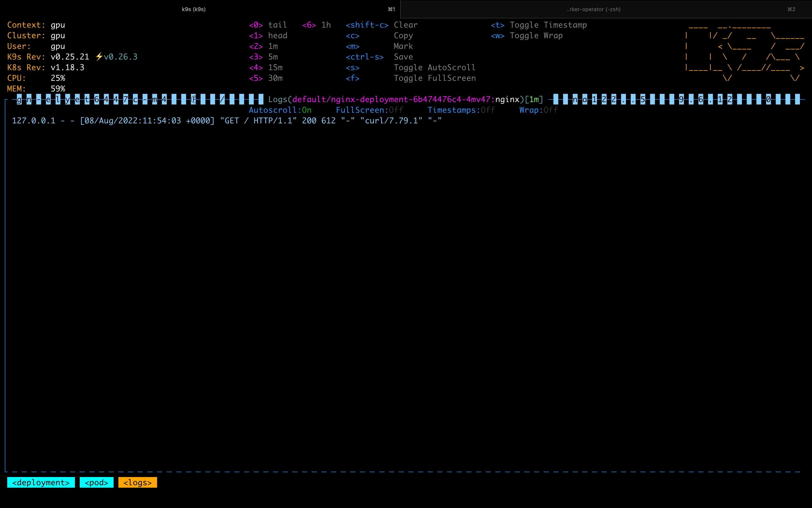Viewport: 812px width, 508px height.
Task: Click the <0> tail shortcut hint
Action: [x=268, y=25]
